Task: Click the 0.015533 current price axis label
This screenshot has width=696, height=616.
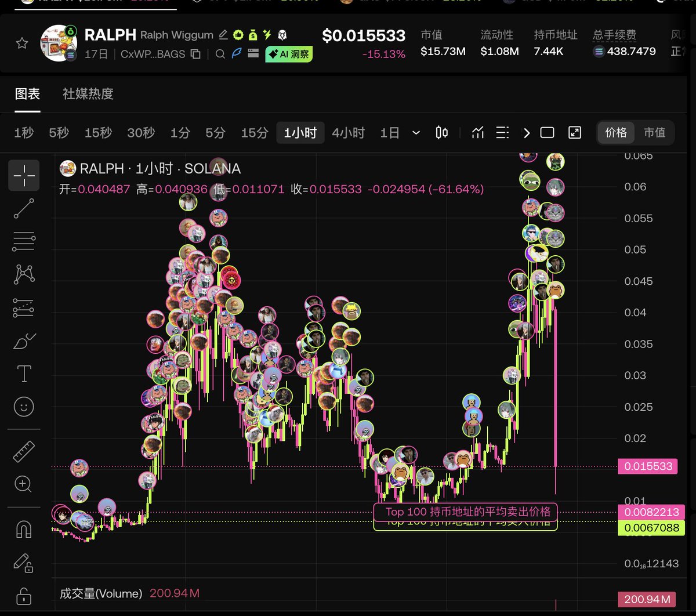Action: coord(648,466)
